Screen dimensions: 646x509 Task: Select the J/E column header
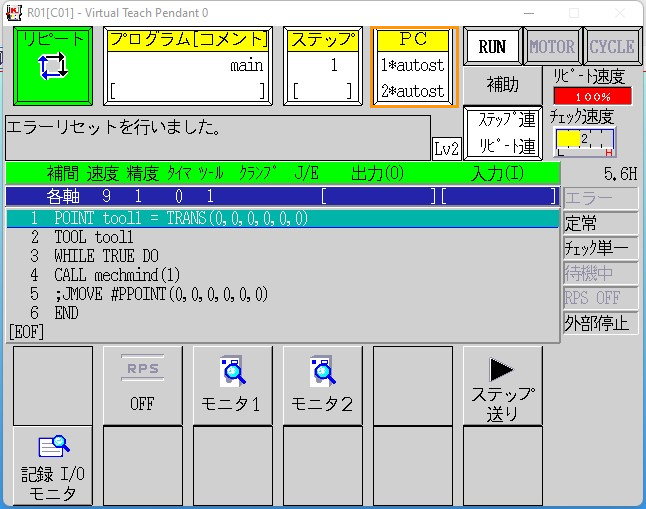click(307, 173)
